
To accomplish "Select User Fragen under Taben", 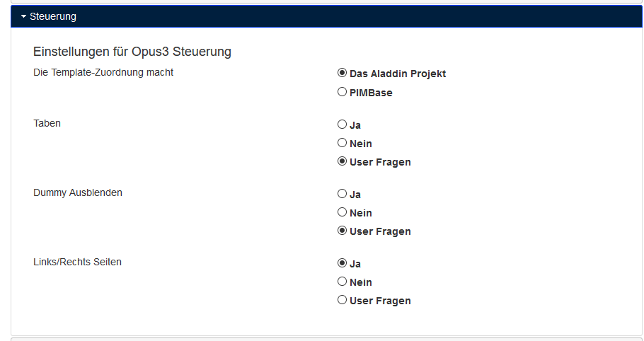I will [x=343, y=161].
